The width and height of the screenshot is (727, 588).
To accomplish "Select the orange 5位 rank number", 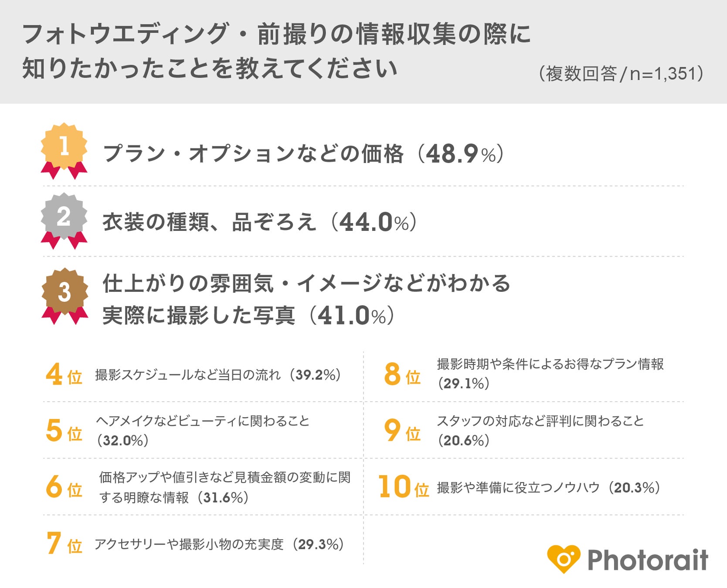I will click(64, 431).
